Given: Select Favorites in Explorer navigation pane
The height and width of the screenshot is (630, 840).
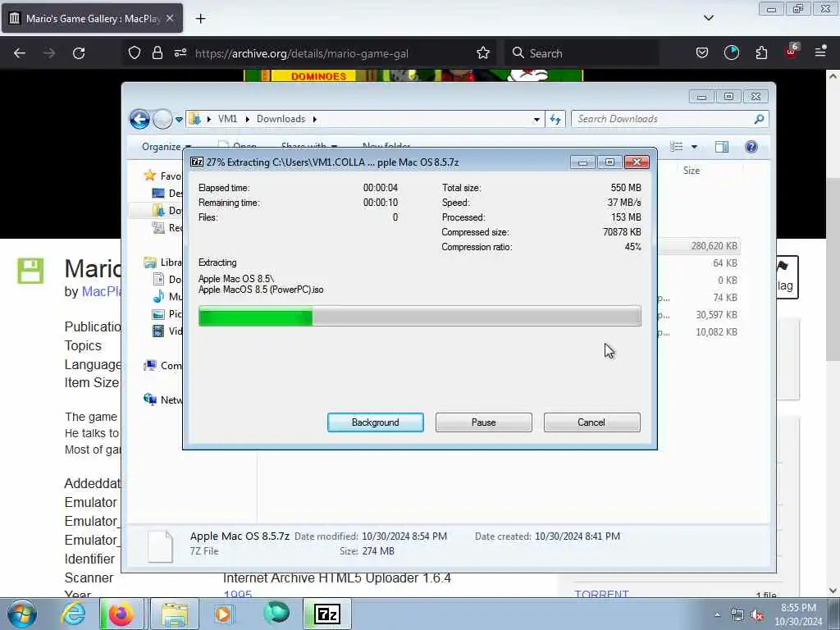Looking at the screenshot, I should pyautogui.click(x=162, y=176).
